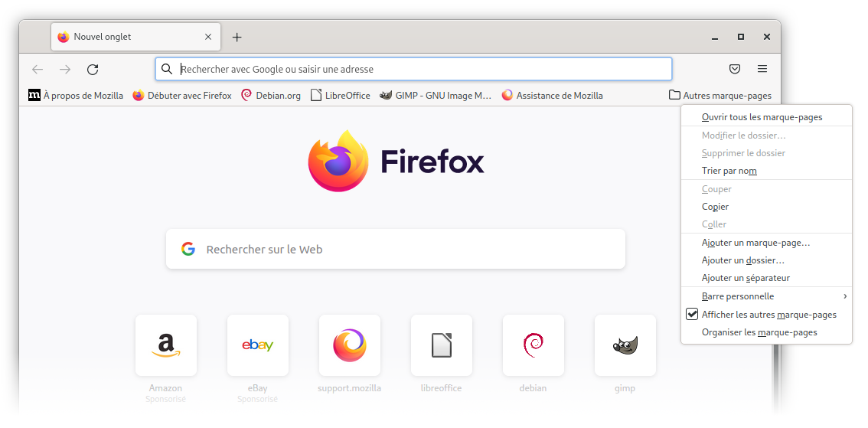Click Sponsorisé label under Amazon

[166, 399]
